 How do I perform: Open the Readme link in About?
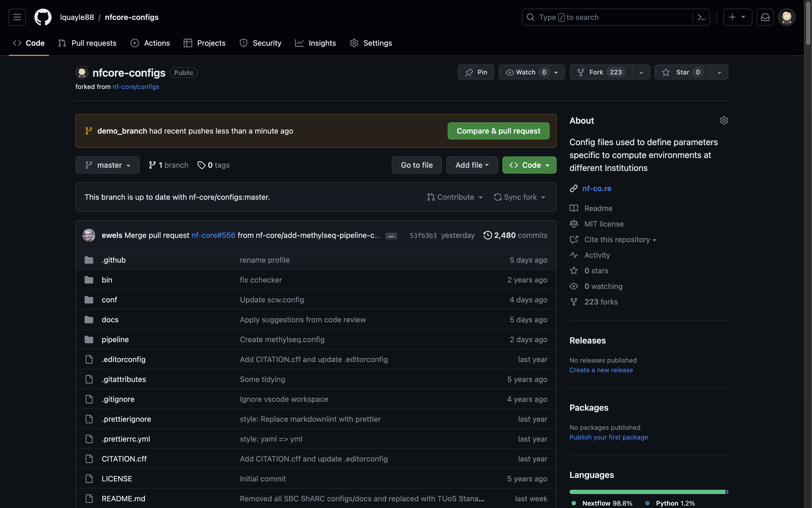(598, 208)
